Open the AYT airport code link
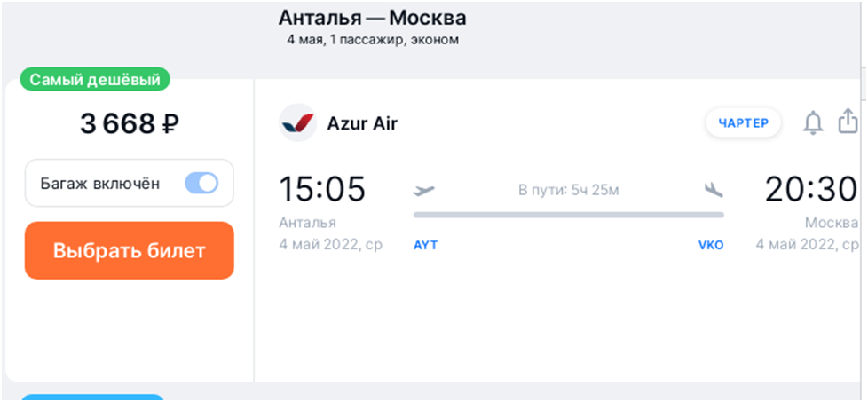The height and width of the screenshot is (402, 868). [426, 245]
